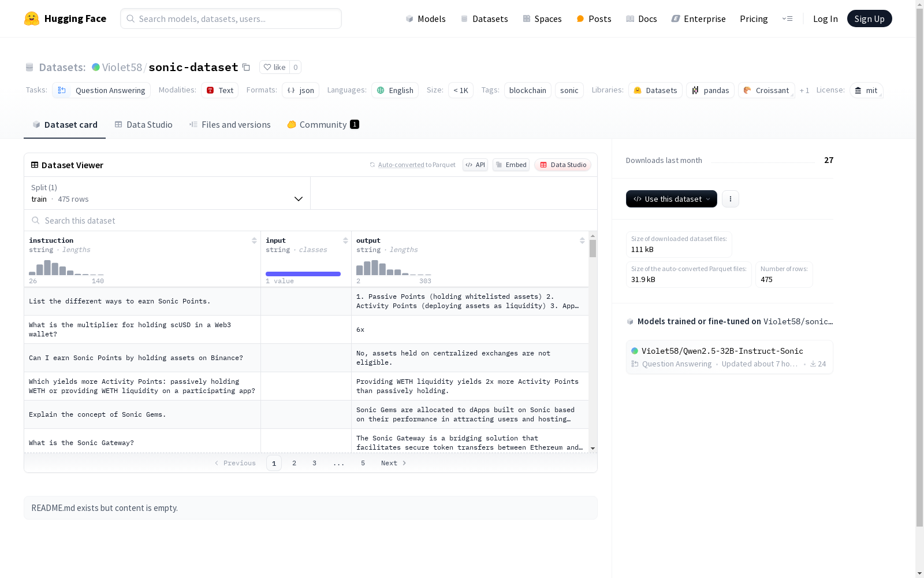Image resolution: width=924 pixels, height=578 pixels.
Task: Click the Violet58 user avatar in the title
Action: pyautogui.click(x=96, y=67)
